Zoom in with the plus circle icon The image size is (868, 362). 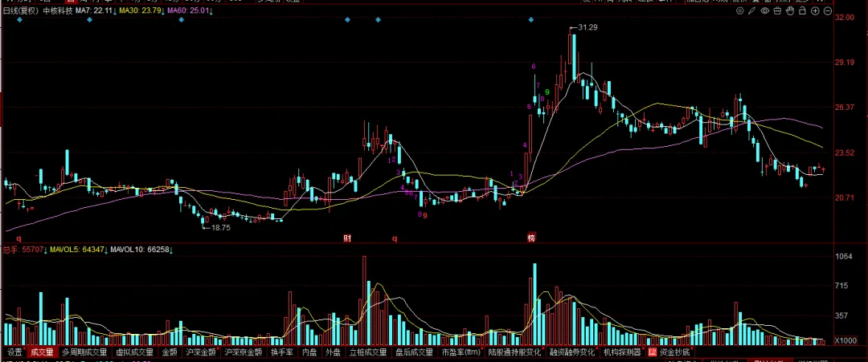tap(815, 10)
